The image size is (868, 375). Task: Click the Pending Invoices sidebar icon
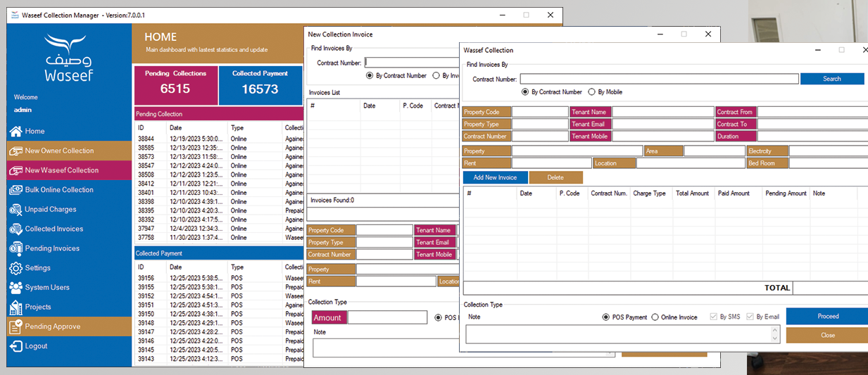[15, 248]
